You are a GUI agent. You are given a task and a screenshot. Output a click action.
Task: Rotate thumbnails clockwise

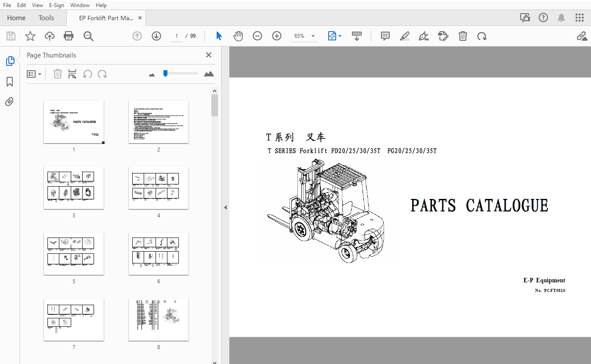point(102,74)
